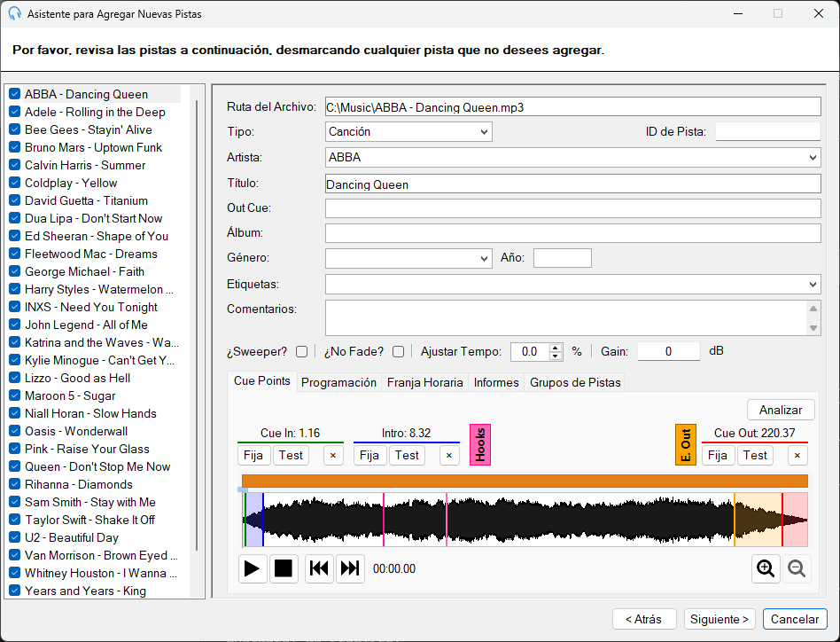Image resolution: width=840 pixels, height=642 pixels.
Task: Uncheck Years and Years - King
Action: click(15, 591)
